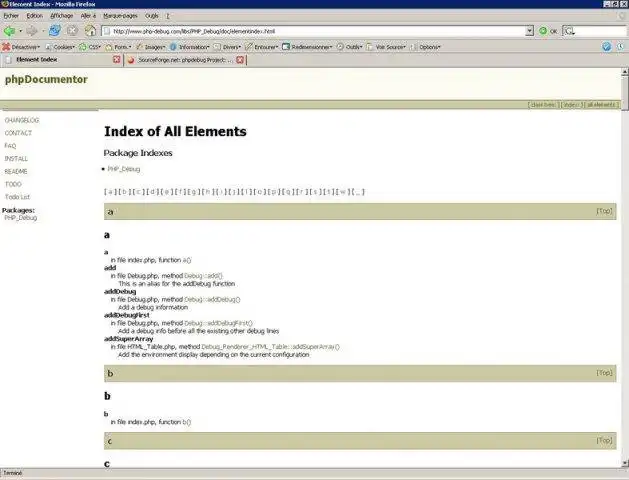
Task: Go to the home page icon
Action: [90, 30]
